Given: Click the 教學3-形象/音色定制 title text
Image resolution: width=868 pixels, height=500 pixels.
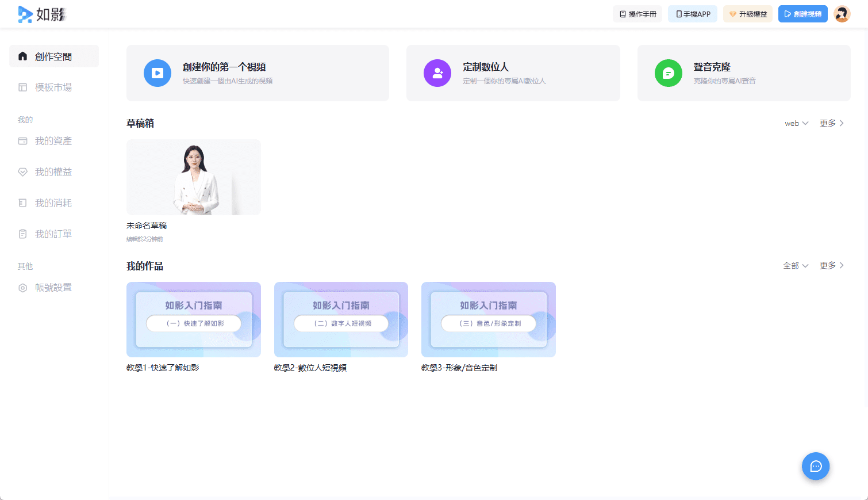Looking at the screenshot, I should tap(459, 368).
